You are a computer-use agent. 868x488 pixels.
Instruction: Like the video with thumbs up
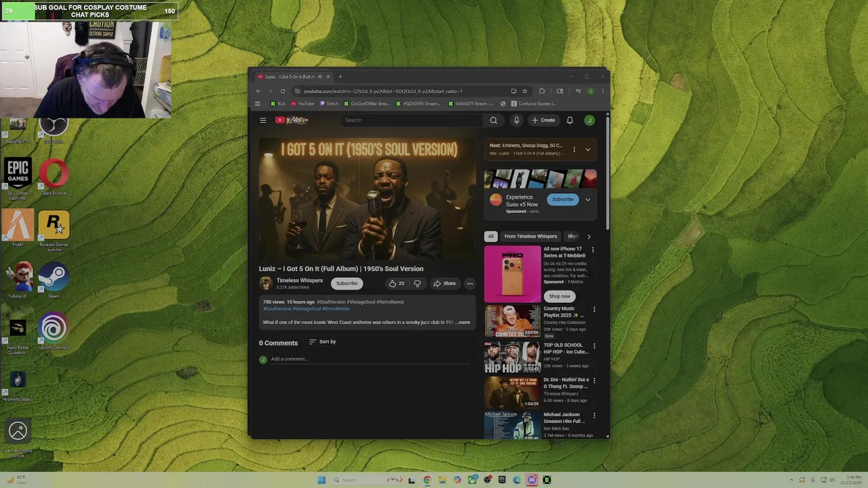click(396, 283)
